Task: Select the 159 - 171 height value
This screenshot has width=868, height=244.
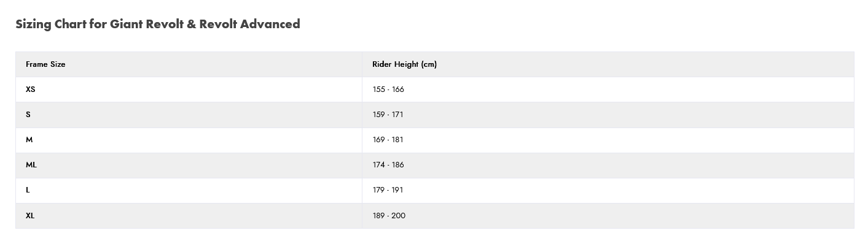Action: click(388, 114)
